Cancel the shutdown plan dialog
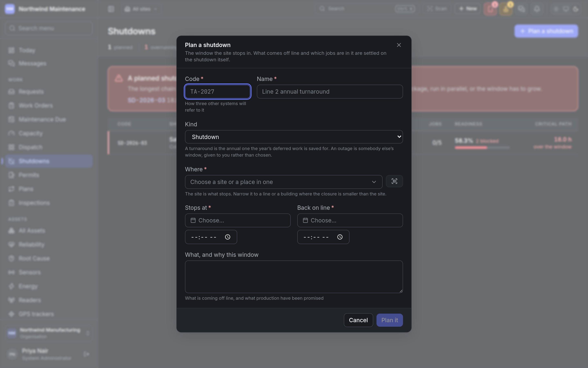 pos(358,320)
